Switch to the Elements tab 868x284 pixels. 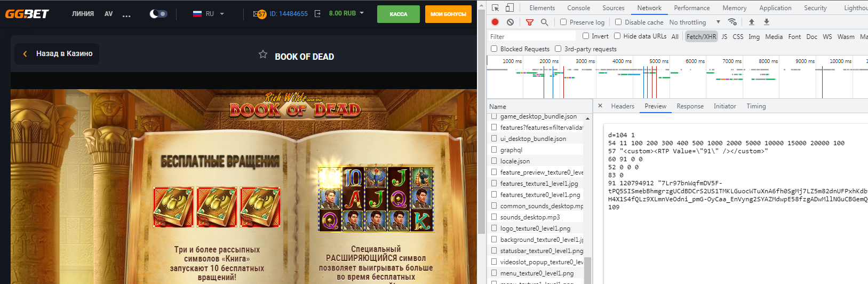(x=542, y=8)
